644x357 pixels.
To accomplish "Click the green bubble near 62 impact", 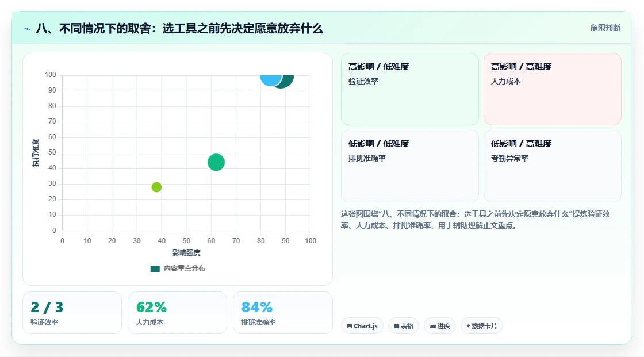I will click(x=216, y=162).
